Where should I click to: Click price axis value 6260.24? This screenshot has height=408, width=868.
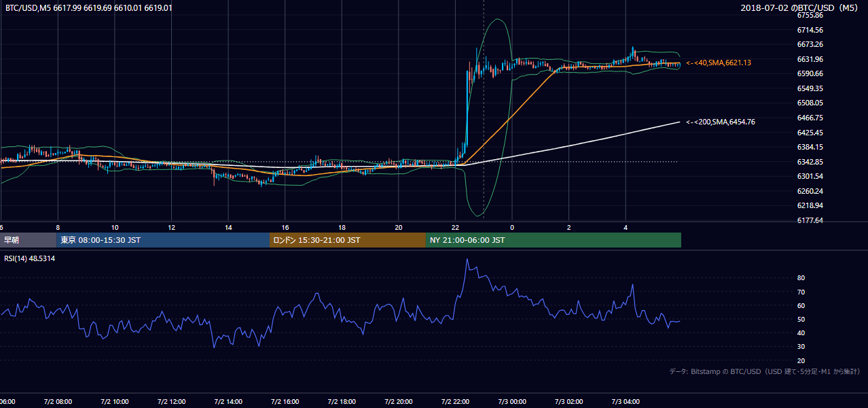tap(810, 191)
